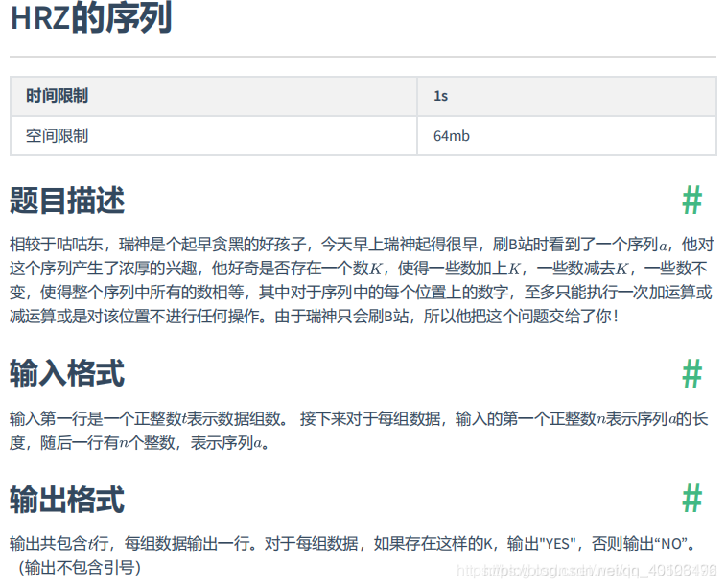Viewport: 726px width, 588px height.
Task: Click the # anchor beside 题目描述
Action: (692, 200)
